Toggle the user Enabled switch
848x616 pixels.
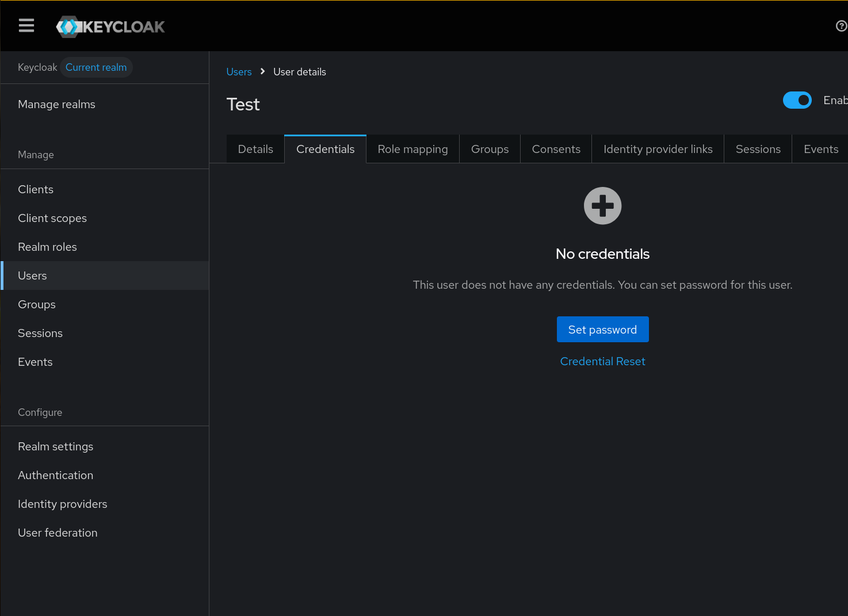pyautogui.click(x=797, y=100)
